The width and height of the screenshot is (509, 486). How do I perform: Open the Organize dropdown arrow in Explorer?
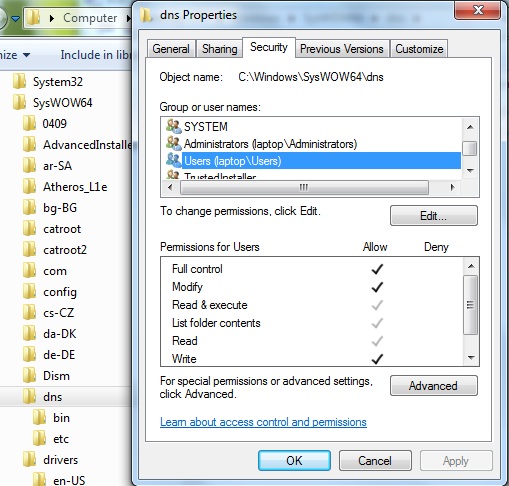(x=26, y=55)
